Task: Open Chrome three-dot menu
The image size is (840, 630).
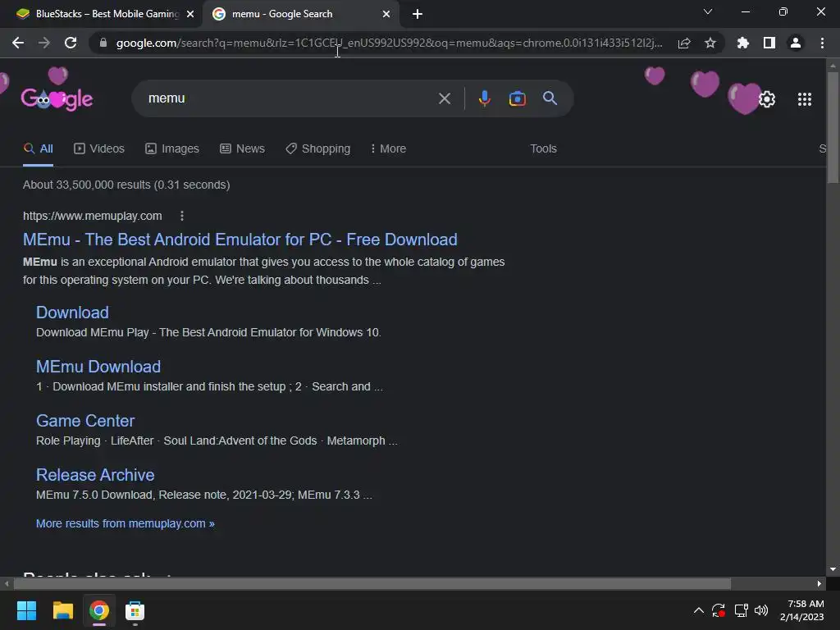Action: pos(822,43)
